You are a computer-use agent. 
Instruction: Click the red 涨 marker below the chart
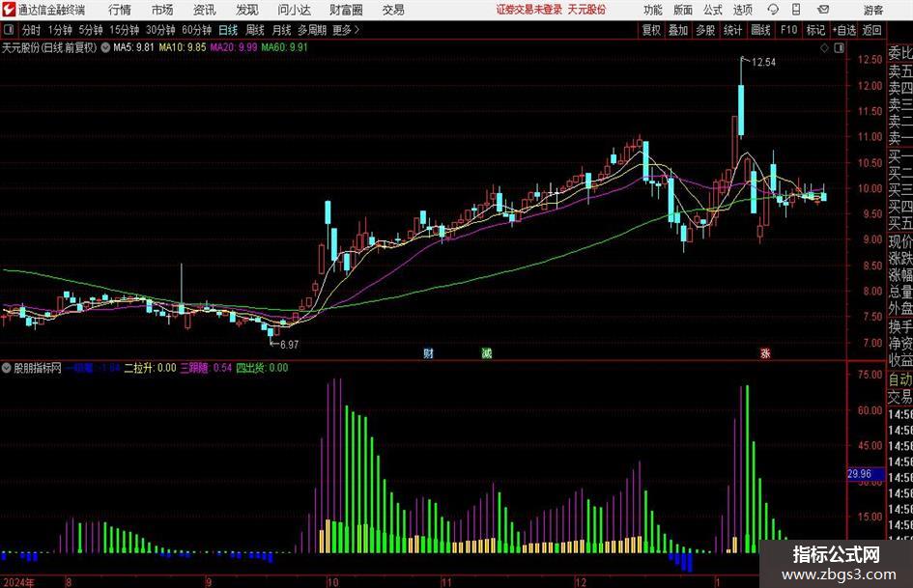pyautogui.click(x=765, y=352)
